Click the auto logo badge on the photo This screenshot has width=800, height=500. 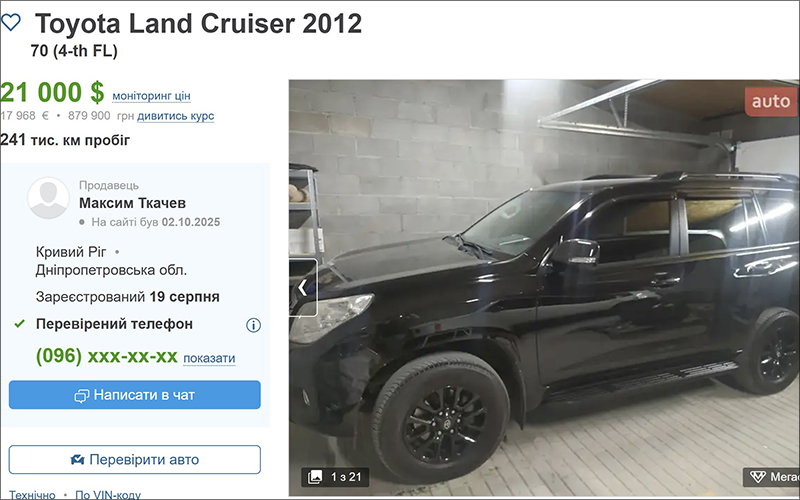(770, 102)
